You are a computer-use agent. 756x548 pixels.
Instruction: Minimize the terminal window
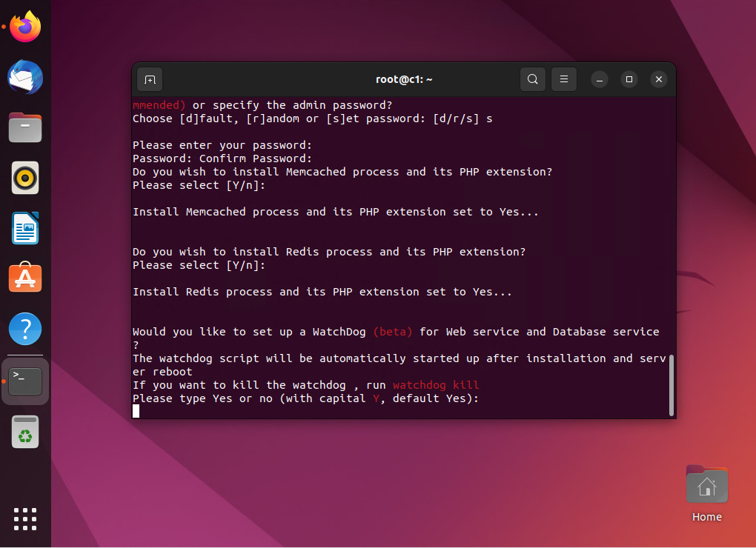click(x=600, y=79)
